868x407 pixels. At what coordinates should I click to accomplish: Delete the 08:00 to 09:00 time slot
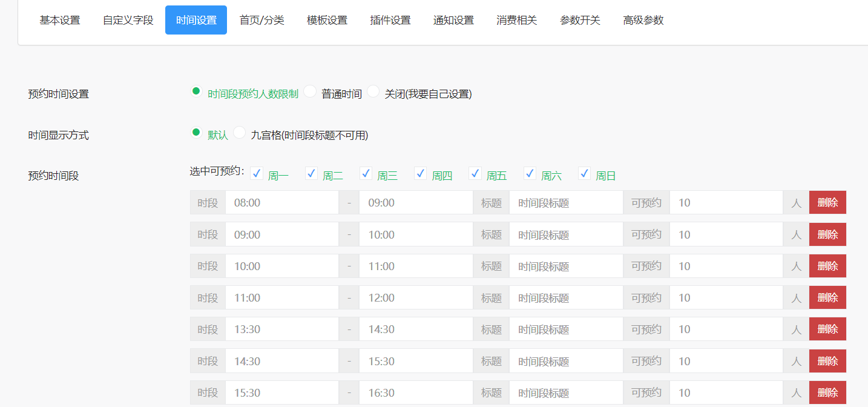(x=827, y=202)
